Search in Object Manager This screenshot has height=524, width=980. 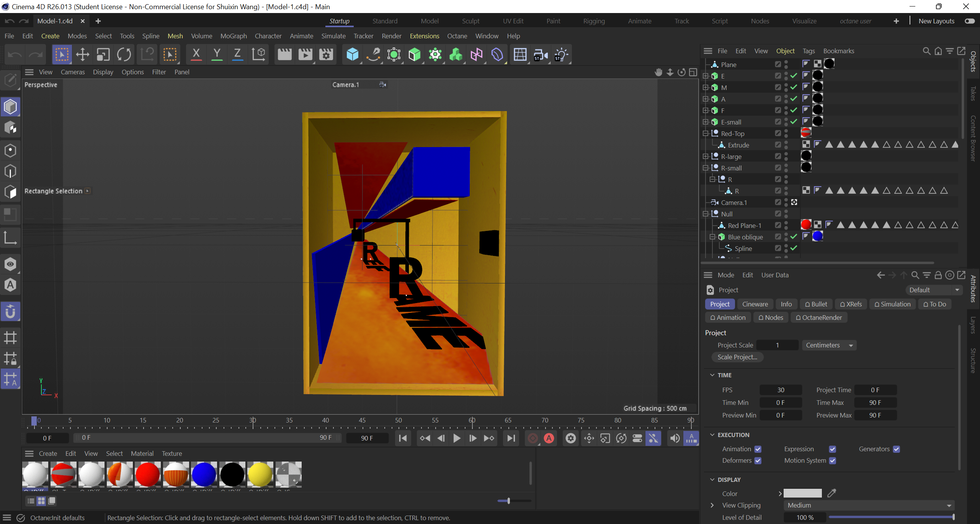pyautogui.click(x=926, y=51)
